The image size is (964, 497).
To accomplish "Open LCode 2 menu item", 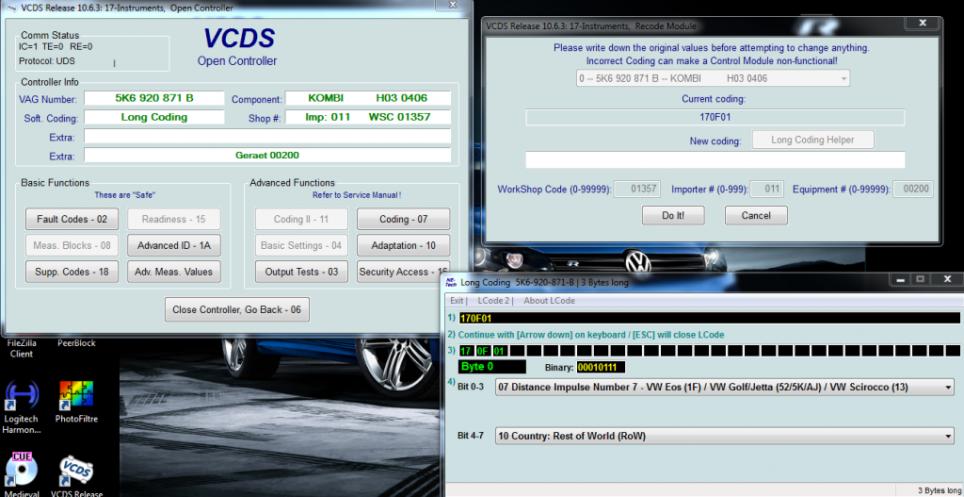I will [x=494, y=301].
